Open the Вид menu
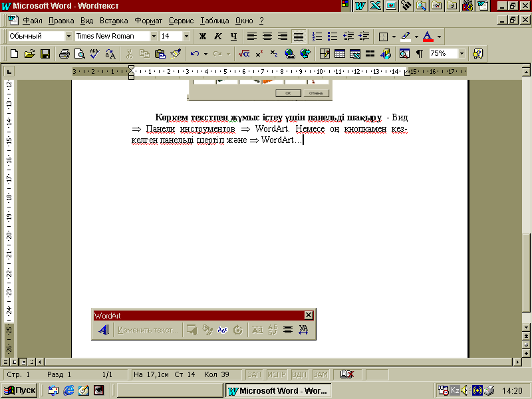The image size is (532, 399). [86, 21]
